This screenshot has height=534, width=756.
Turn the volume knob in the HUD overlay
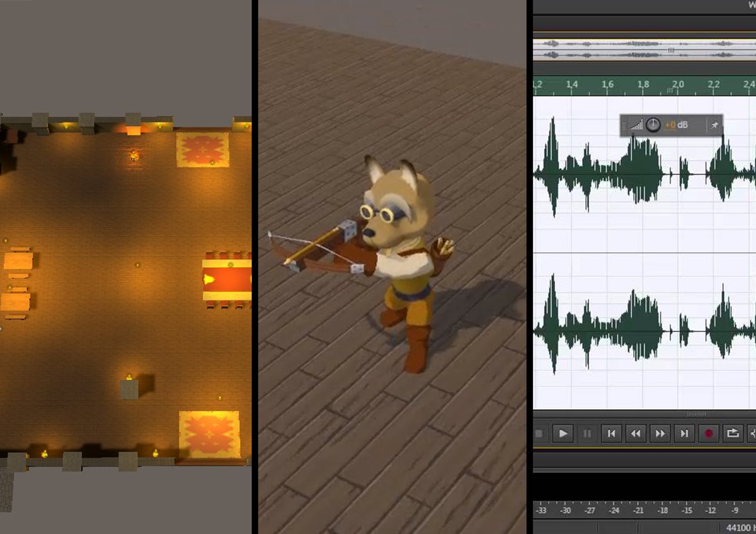click(653, 123)
